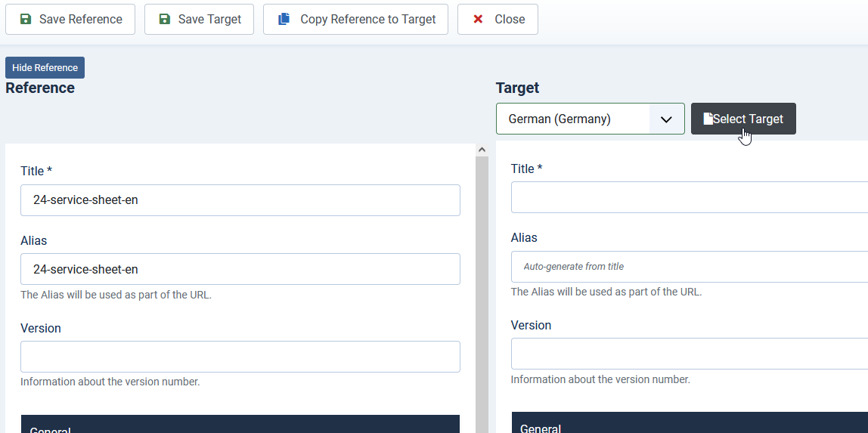Focus the Reference Version field

pyautogui.click(x=240, y=357)
